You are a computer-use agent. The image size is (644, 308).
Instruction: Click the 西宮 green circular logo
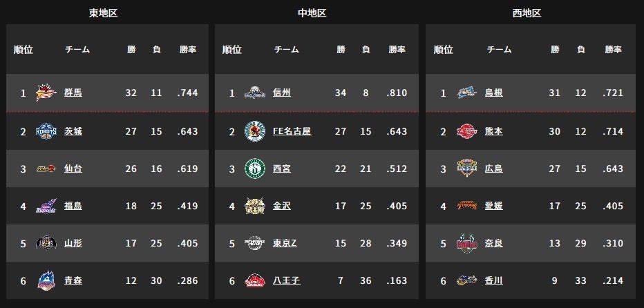255,169
